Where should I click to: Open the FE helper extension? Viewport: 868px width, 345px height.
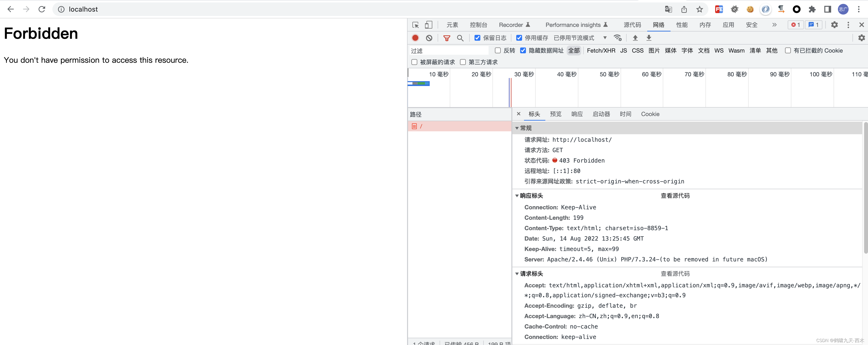point(719,9)
